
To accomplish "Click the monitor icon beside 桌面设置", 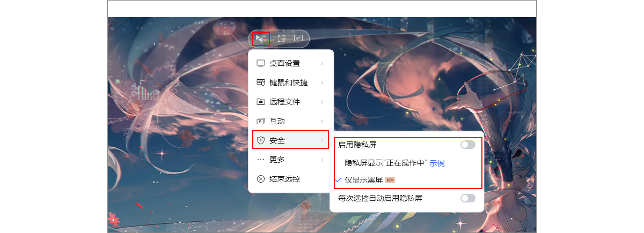I will click(261, 63).
